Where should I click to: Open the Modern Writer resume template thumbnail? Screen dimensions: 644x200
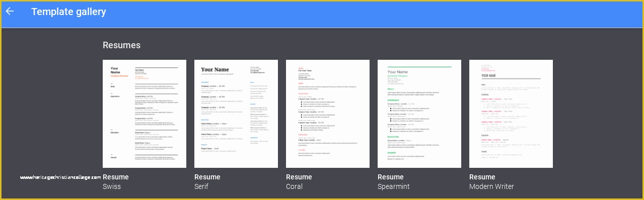(511, 114)
